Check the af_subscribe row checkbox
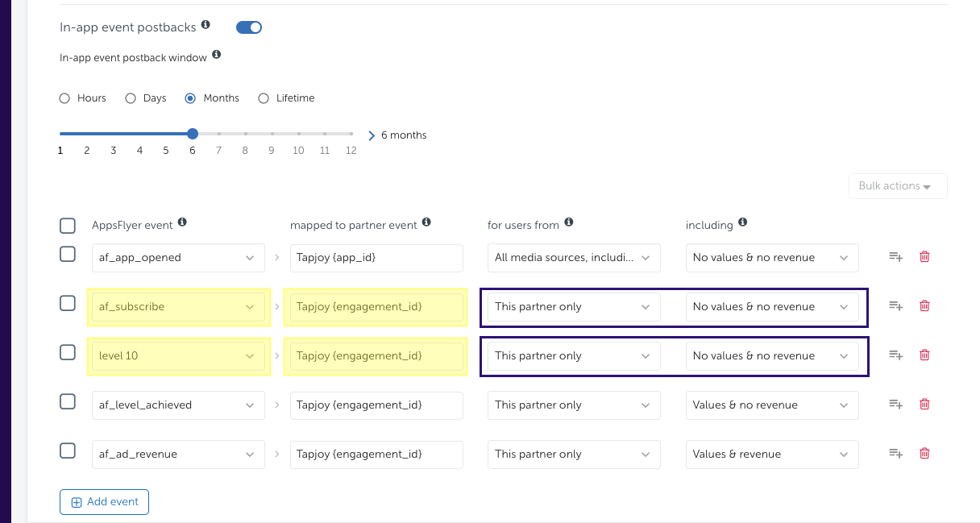The height and width of the screenshot is (523, 980). click(x=69, y=304)
